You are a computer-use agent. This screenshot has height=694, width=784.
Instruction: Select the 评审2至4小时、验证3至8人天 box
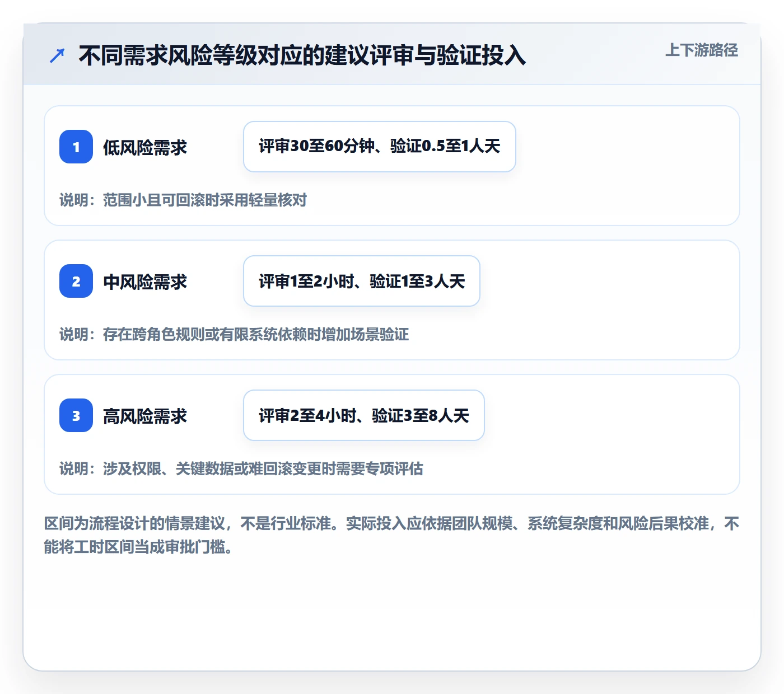coord(364,415)
